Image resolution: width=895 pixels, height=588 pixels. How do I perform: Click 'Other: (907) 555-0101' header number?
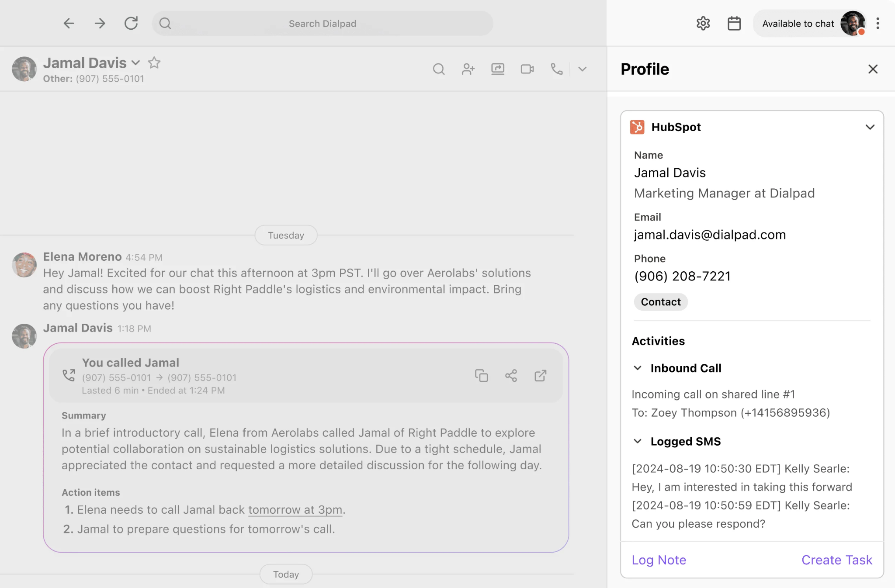pyautogui.click(x=94, y=79)
